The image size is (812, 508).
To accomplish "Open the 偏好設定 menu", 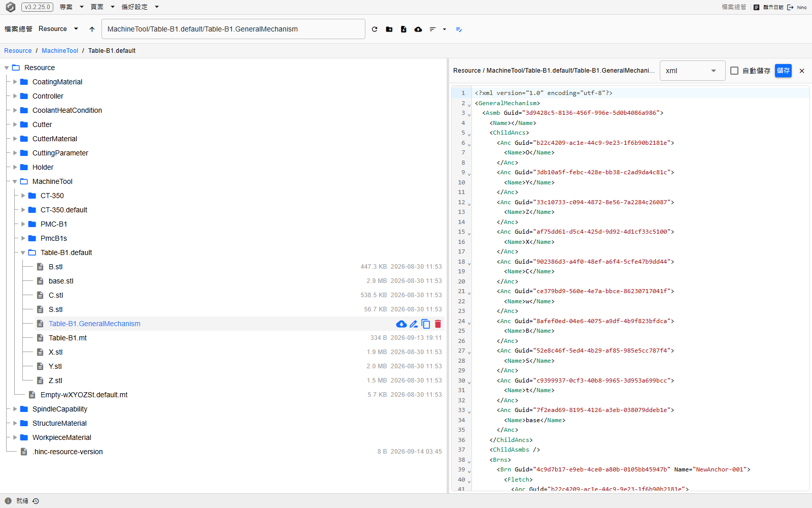I will [140, 7].
